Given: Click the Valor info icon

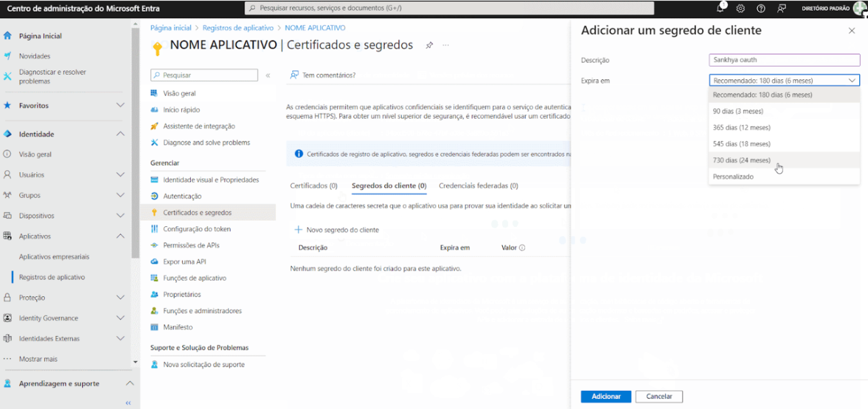Looking at the screenshot, I should [x=522, y=248].
